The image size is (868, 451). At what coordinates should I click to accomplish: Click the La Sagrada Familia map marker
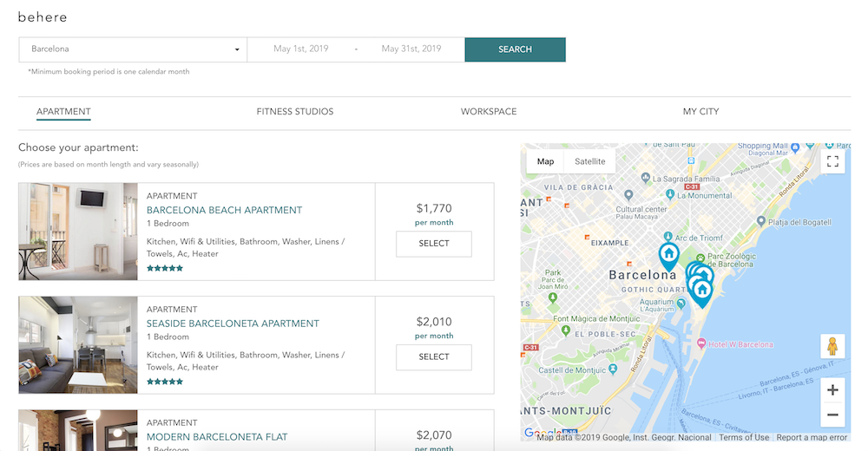646,178
